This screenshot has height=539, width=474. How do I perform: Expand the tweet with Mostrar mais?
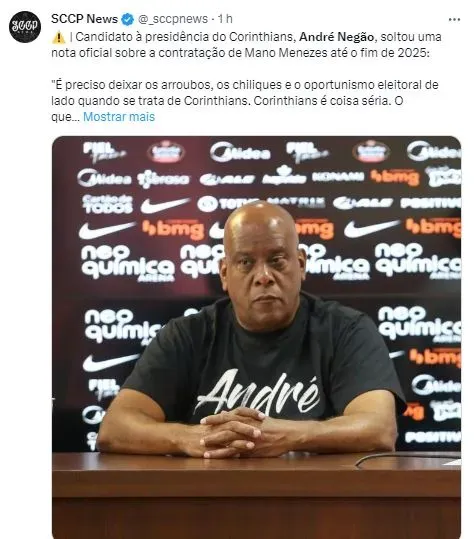[x=119, y=117]
